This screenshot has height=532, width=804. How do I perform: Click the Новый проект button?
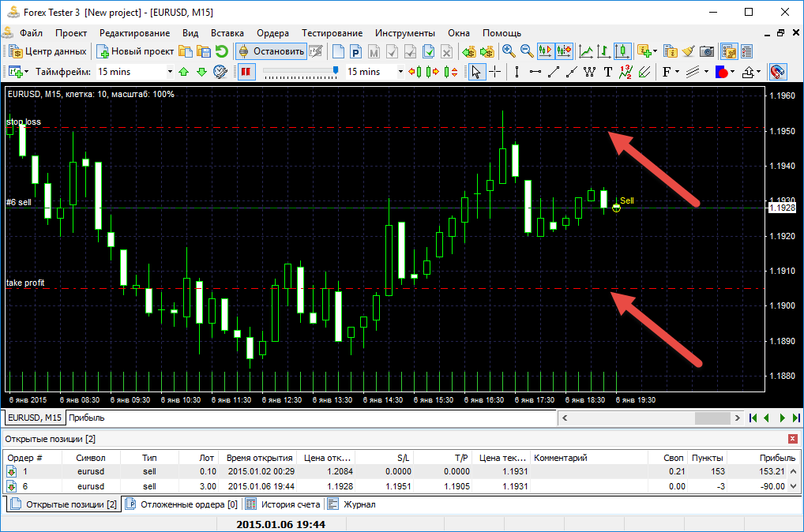click(135, 51)
